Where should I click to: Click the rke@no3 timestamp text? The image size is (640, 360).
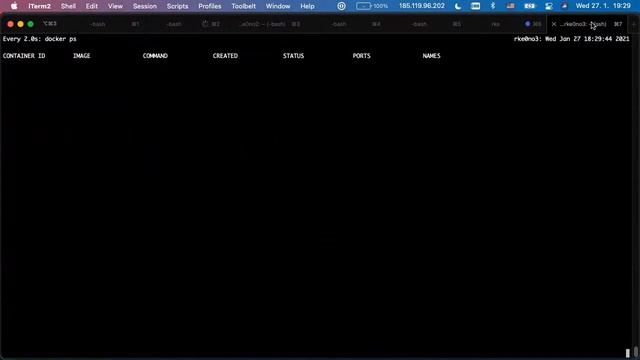[571, 39]
